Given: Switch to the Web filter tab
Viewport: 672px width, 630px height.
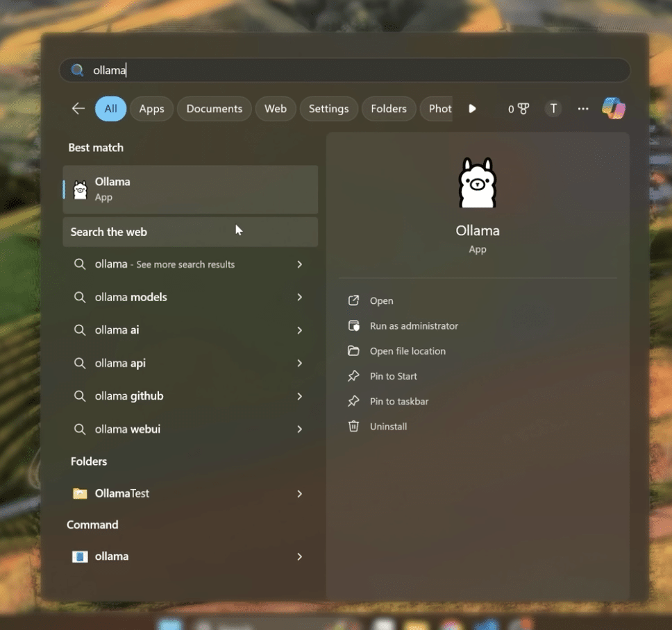Looking at the screenshot, I should (276, 109).
